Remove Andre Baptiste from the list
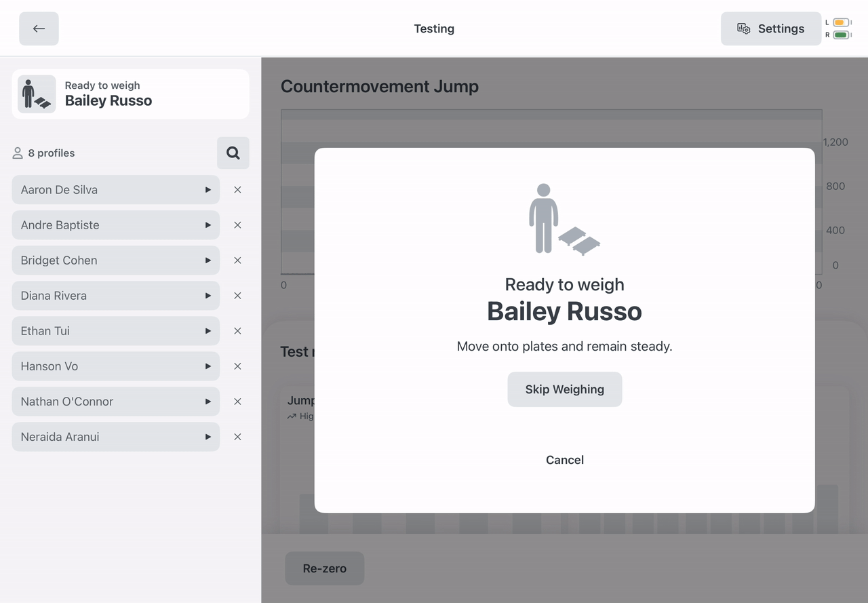This screenshot has width=868, height=603. coord(237,225)
